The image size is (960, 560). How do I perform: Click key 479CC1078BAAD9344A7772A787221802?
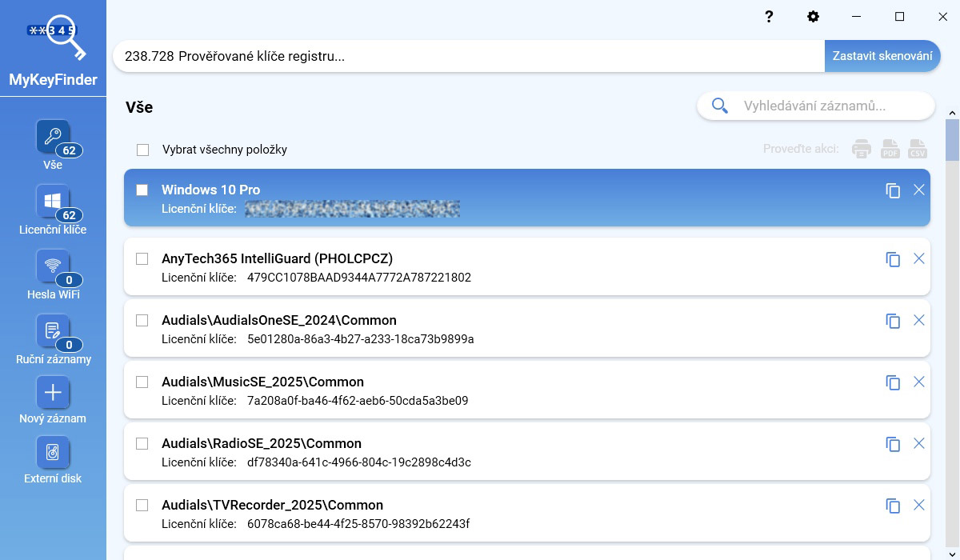pos(359,278)
